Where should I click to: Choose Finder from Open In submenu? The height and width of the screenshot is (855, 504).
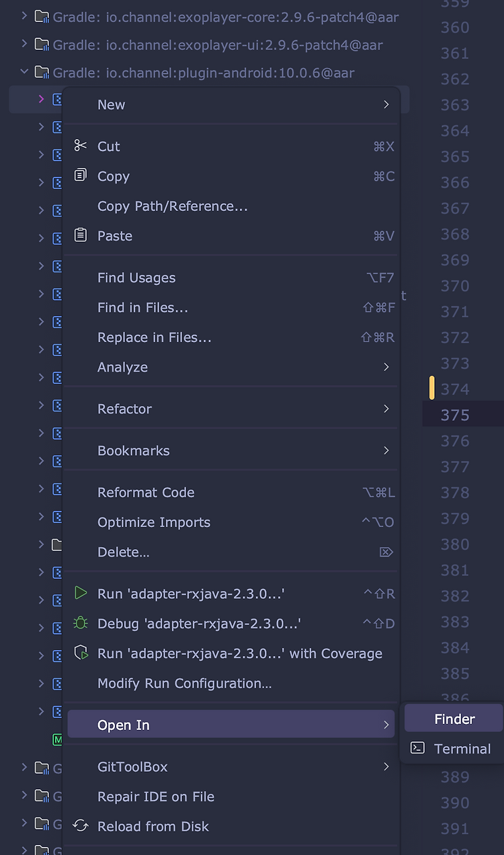454,719
